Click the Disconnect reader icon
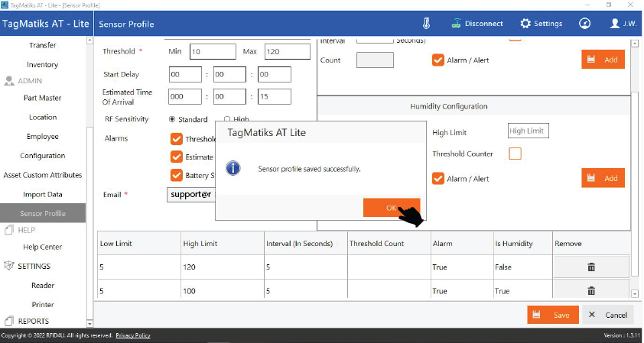The width and height of the screenshot is (644, 343). pyautogui.click(x=456, y=23)
